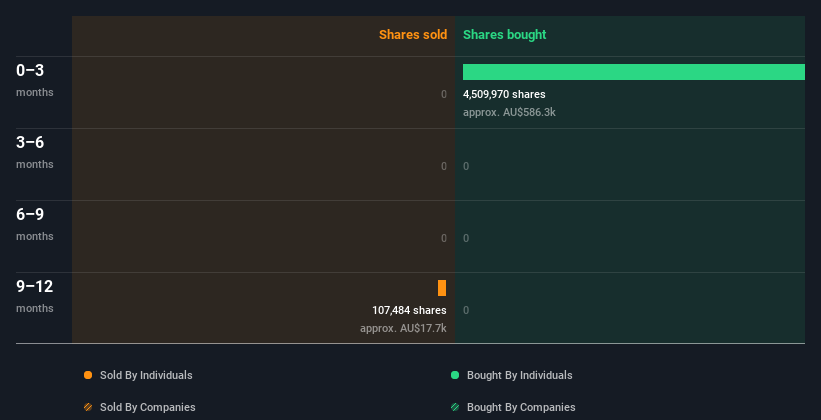The width and height of the screenshot is (821, 420).
Task: Toggle the Sold By Companies legend label
Action: click(148, 407)
